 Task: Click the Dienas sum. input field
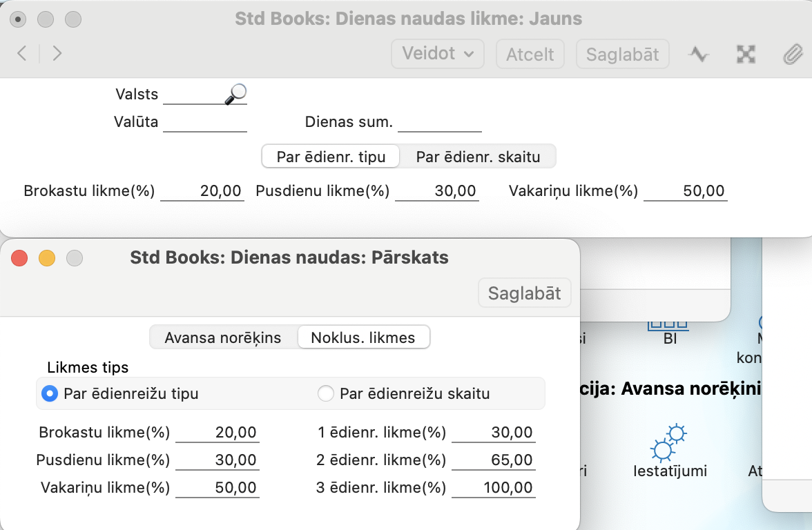(x=440, y=122)
